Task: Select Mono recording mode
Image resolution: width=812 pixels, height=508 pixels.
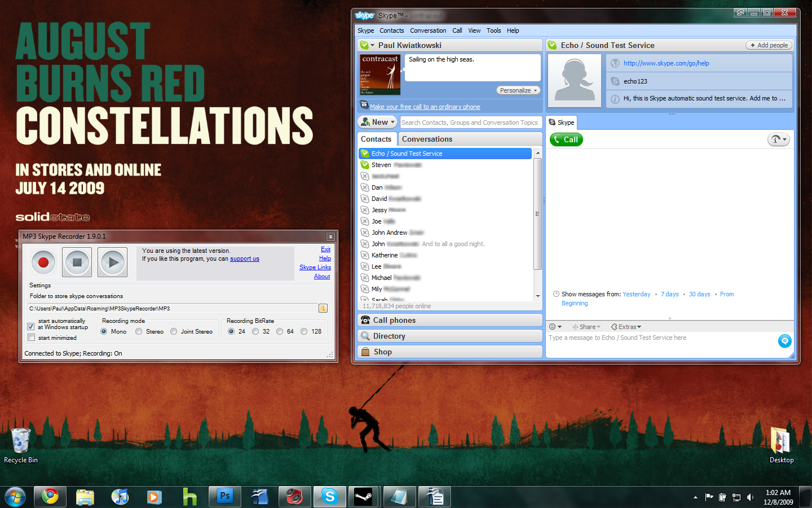Action: coord(104,331)
